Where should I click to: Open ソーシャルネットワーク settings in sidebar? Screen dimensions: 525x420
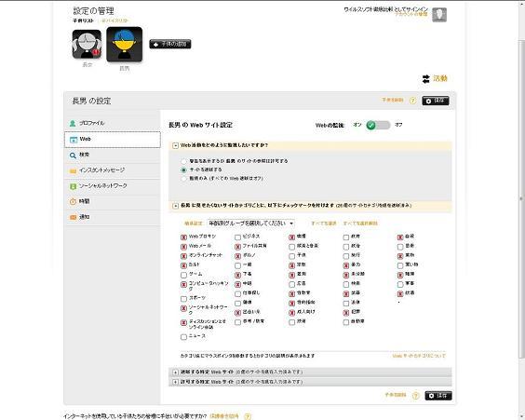113,186
